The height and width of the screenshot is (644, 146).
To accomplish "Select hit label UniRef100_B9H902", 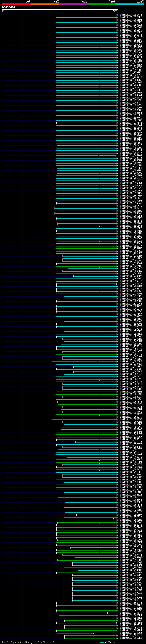I will click(x=131, y=324).
